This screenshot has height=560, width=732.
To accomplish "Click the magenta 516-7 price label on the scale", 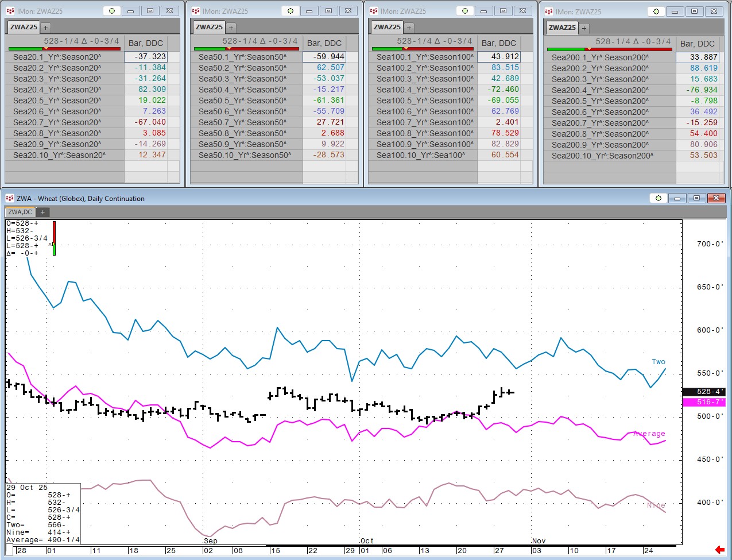I will 703,402.
